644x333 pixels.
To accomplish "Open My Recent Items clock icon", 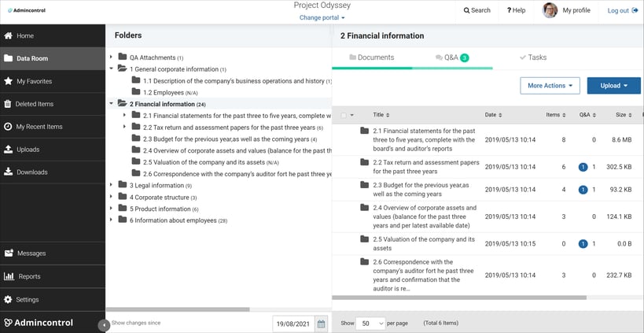I will 8,127.
